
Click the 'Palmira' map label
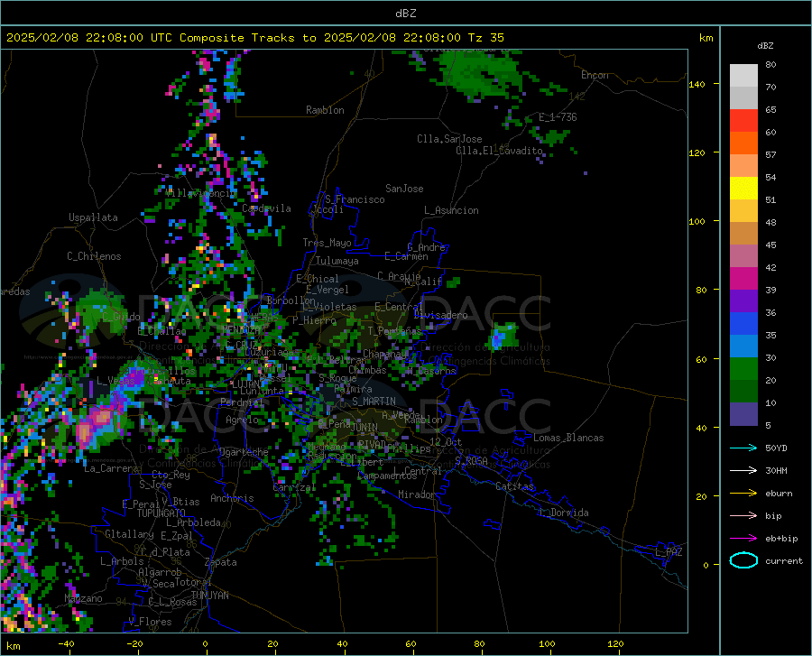353,388
